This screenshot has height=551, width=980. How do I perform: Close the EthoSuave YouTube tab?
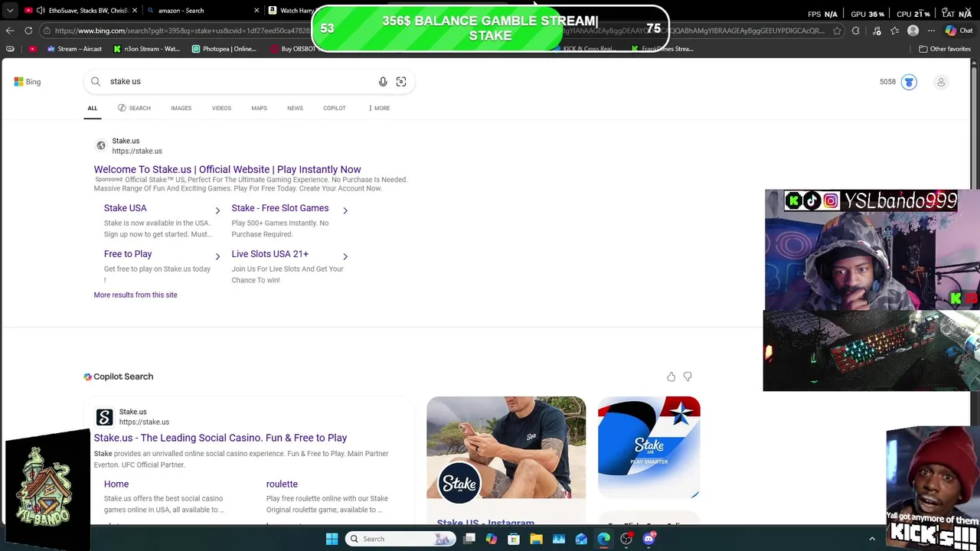135,11
